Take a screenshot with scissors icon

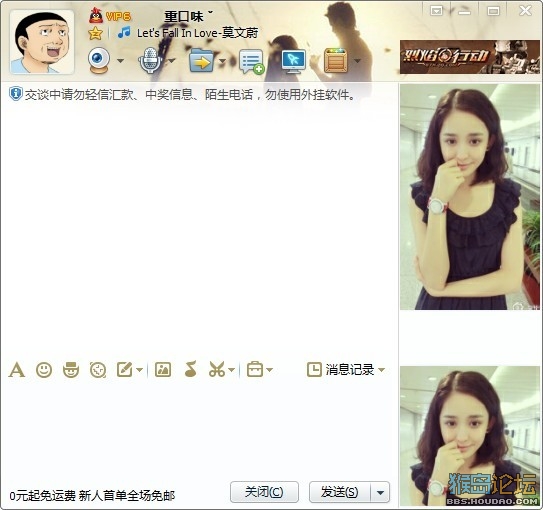click(217, 369)
